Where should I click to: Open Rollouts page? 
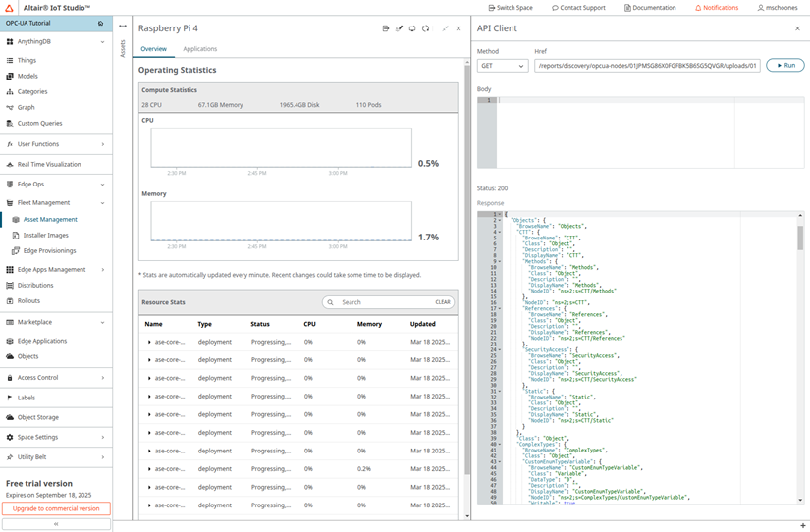tap(28, 301)
